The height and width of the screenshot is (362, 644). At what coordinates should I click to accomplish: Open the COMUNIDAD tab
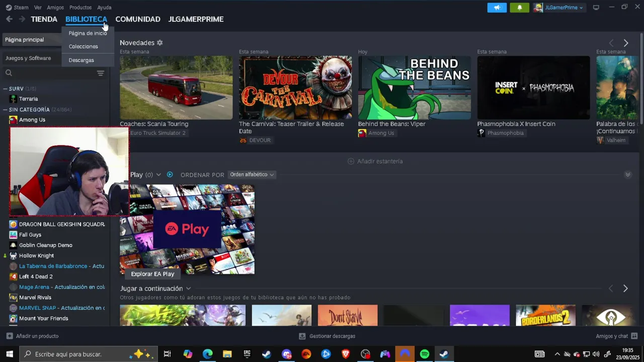138,19
